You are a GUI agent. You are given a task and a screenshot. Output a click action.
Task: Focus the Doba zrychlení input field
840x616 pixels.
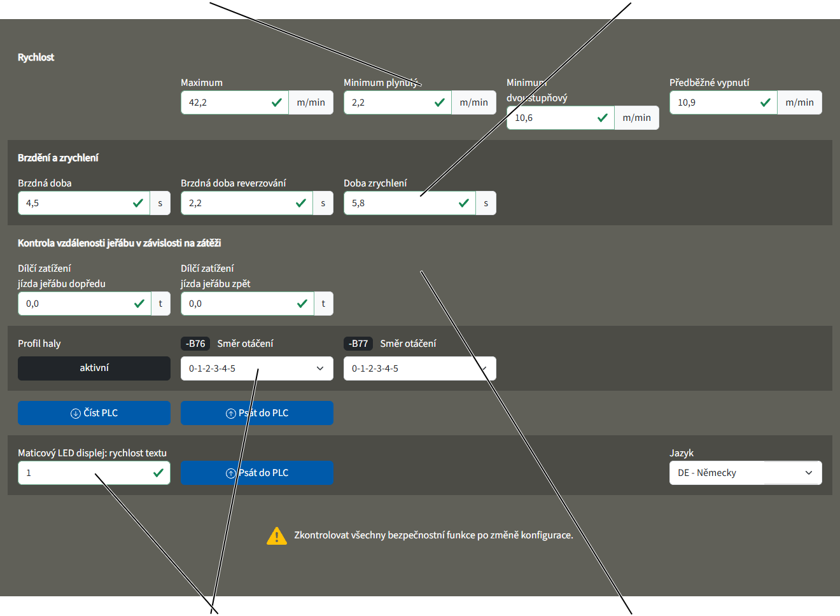tap(410, 203)
